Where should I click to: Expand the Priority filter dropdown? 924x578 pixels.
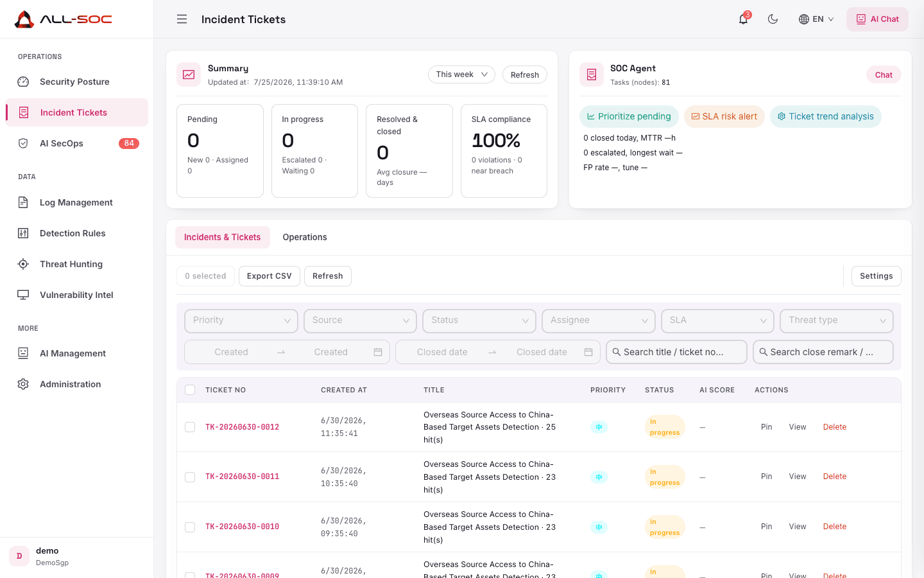[241, 320]
